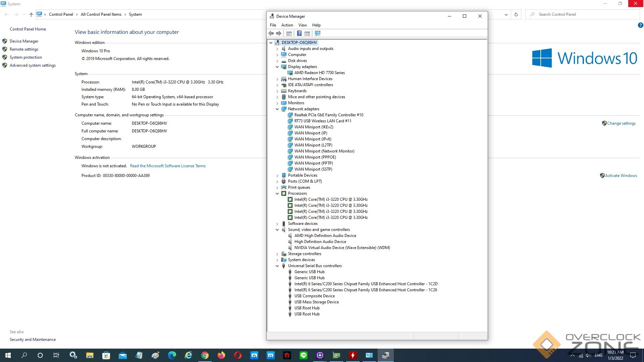Click the Activate Windows link

621,176
